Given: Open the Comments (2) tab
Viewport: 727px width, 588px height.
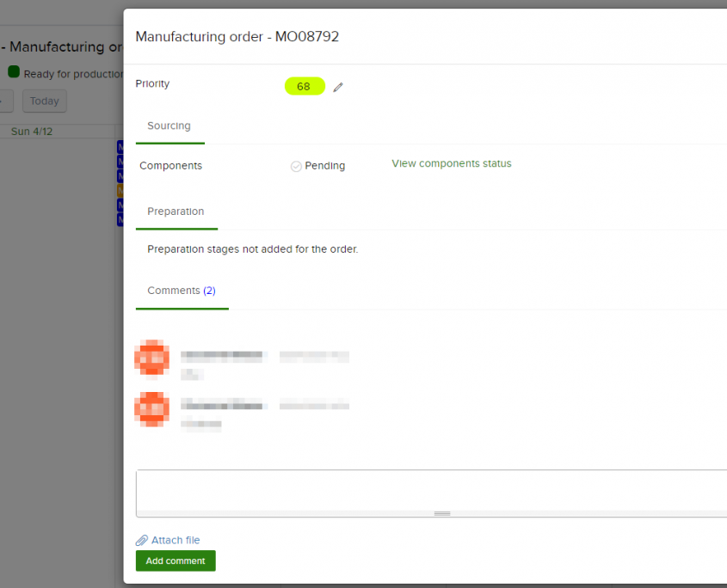Looking at the screenshot, I should tap(182, 291).
